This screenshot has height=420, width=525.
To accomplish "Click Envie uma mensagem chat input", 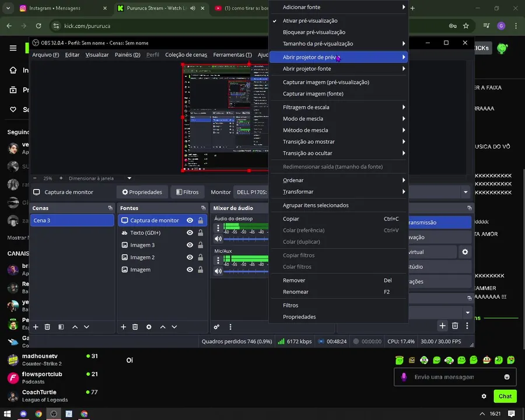I will point(456,377).
